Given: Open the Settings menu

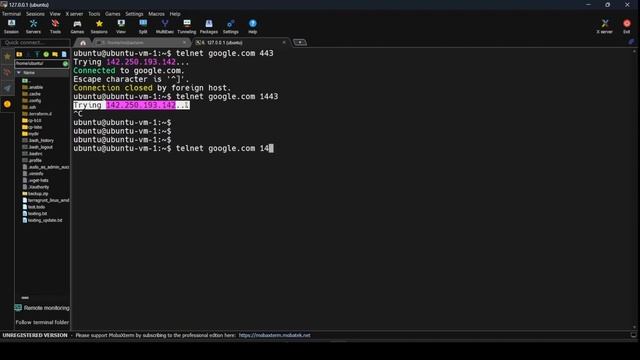Looking at the screenshot, I should (x=134, y=14).
